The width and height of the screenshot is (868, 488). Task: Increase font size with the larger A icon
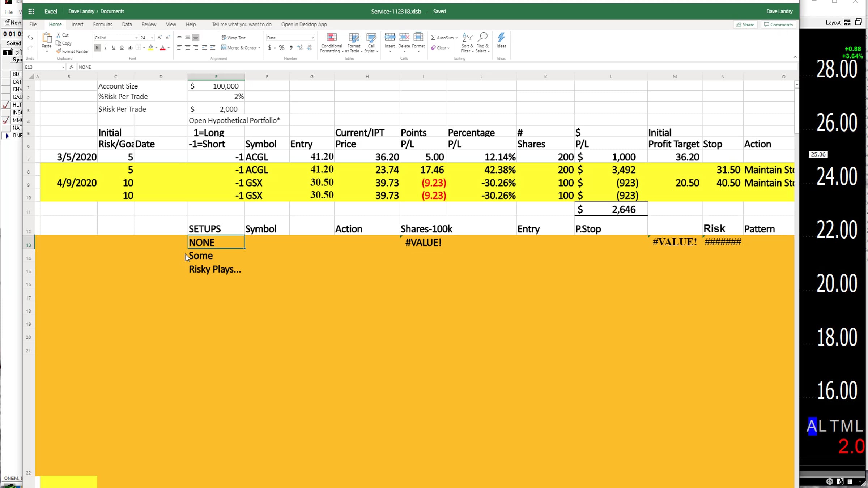(x=159, y=38)
